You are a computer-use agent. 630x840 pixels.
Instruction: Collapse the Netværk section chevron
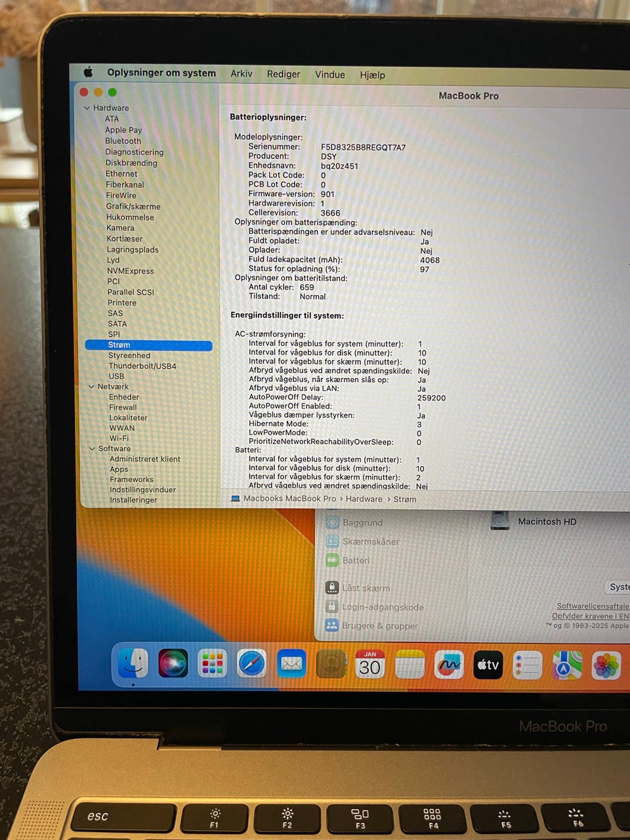click(x=91, y=387)
